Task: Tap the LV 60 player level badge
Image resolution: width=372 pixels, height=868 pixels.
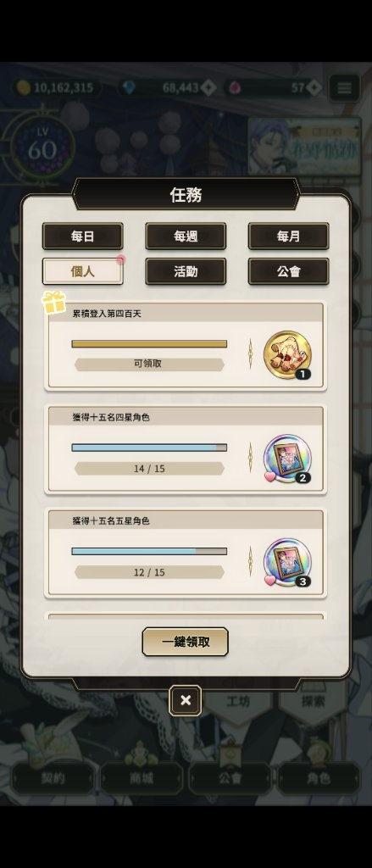Action: [x=42, y=147]
